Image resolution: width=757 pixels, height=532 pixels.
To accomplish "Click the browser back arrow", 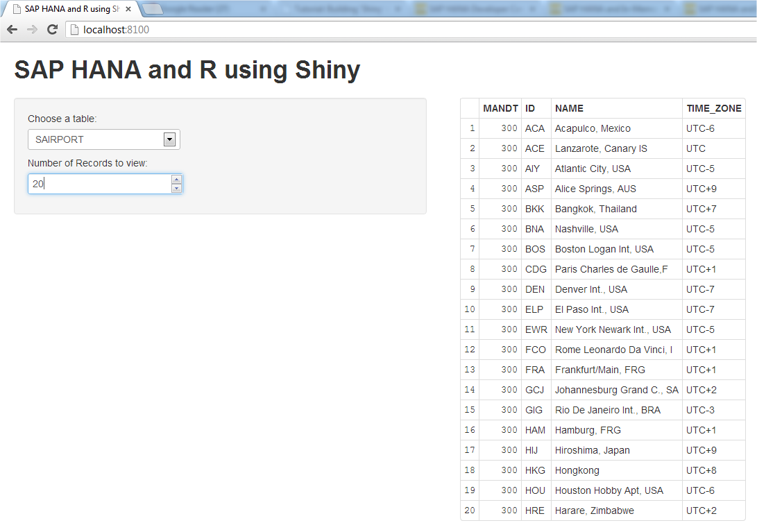I will 12,30.
